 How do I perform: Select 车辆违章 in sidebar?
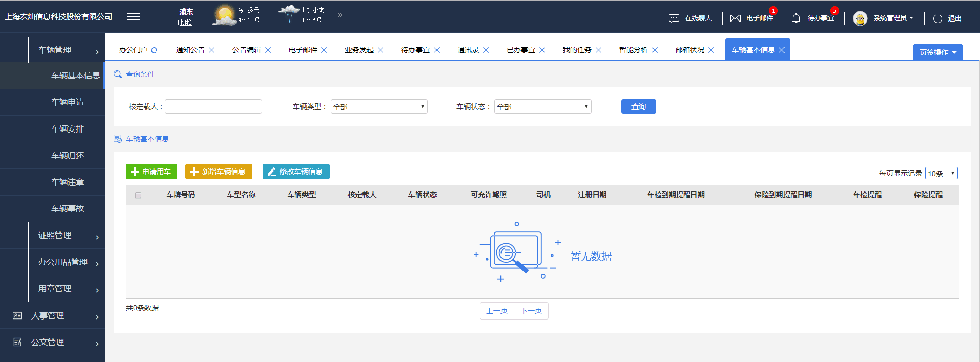(x=68, y=182)
